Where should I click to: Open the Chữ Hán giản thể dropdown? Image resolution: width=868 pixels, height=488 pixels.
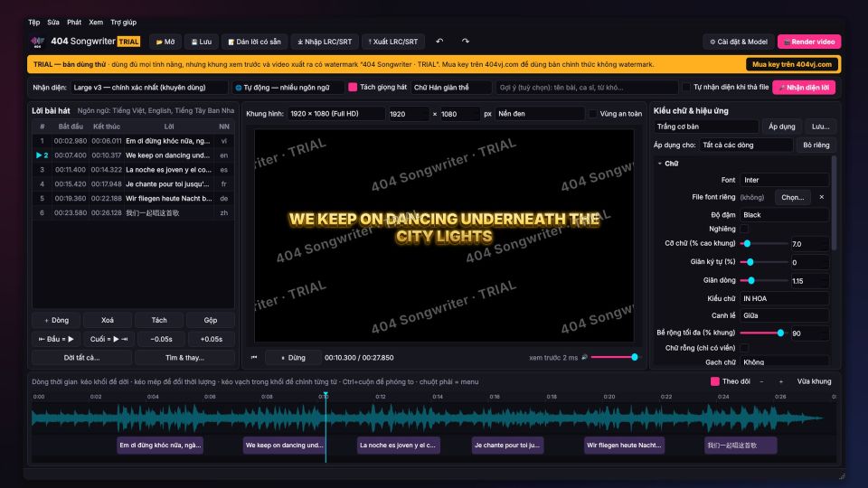click(x=451, y=88)
